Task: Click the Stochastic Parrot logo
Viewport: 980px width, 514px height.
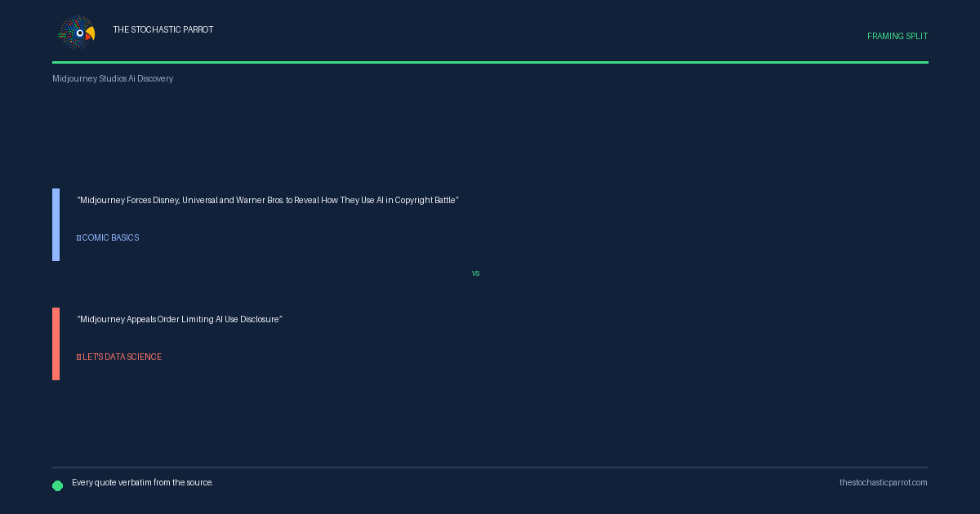Action: 77,33
